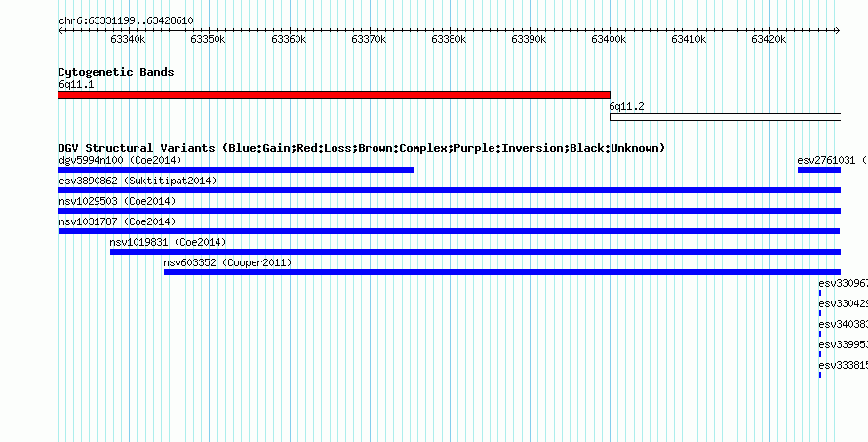Click the 63350k ruler tick label
Viewport: 868px width, 442px height.
click(x=208, y=40)
